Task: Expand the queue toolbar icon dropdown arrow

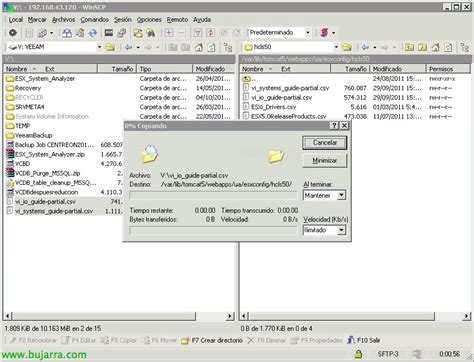Action: pyautogui.click(x=51, y=33)
